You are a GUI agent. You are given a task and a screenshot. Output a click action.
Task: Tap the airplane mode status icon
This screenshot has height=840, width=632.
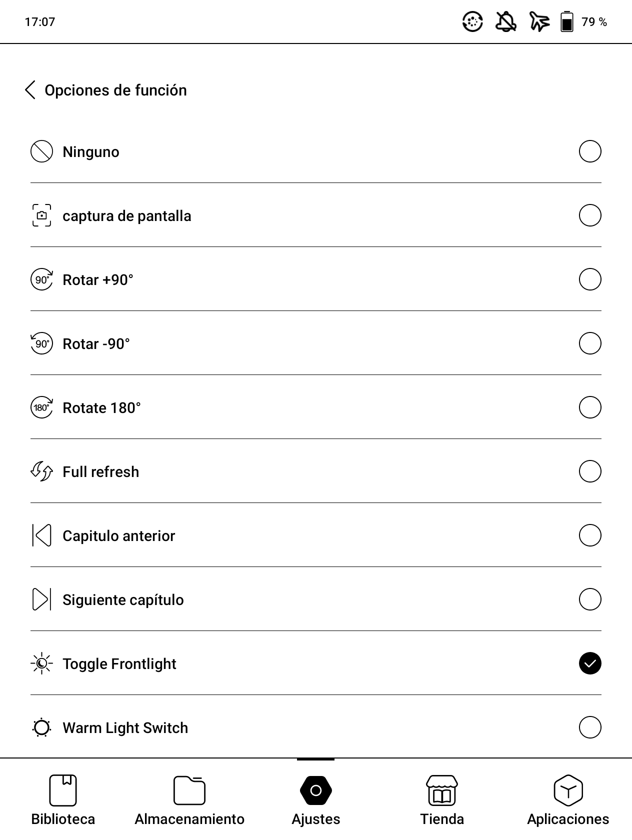coord(539,22)
